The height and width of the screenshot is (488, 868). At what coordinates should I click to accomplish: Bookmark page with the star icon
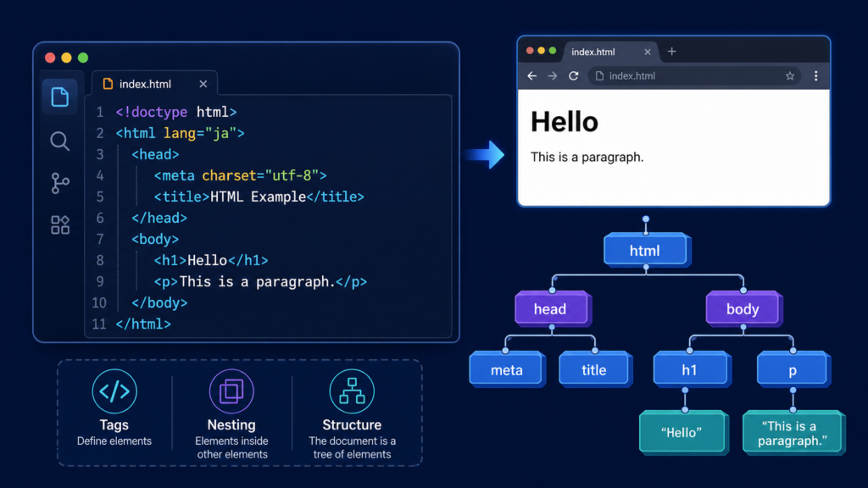790,75
